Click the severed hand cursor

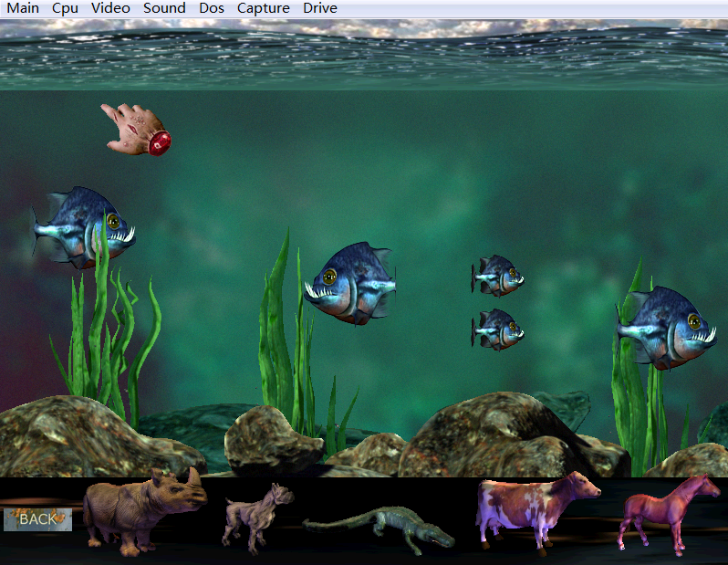[136, 130]
